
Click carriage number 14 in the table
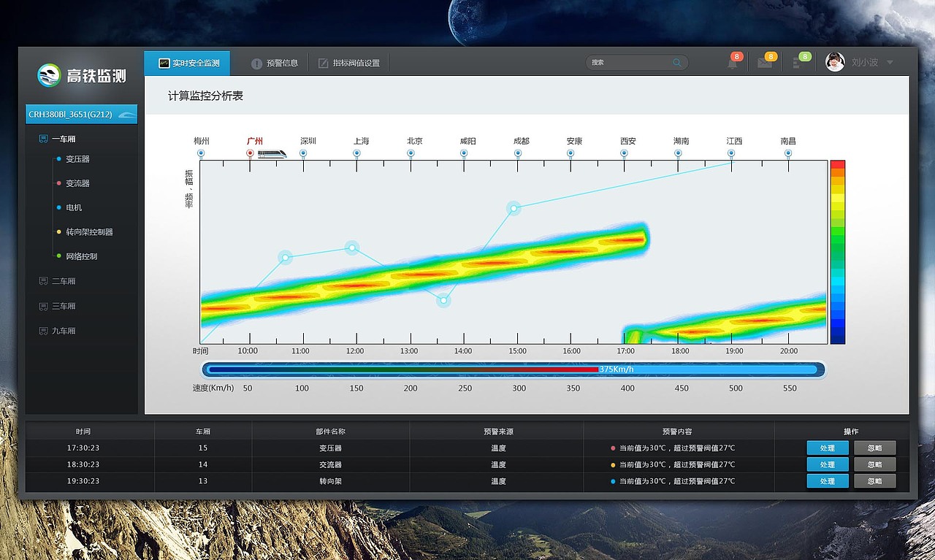[203, 464]
